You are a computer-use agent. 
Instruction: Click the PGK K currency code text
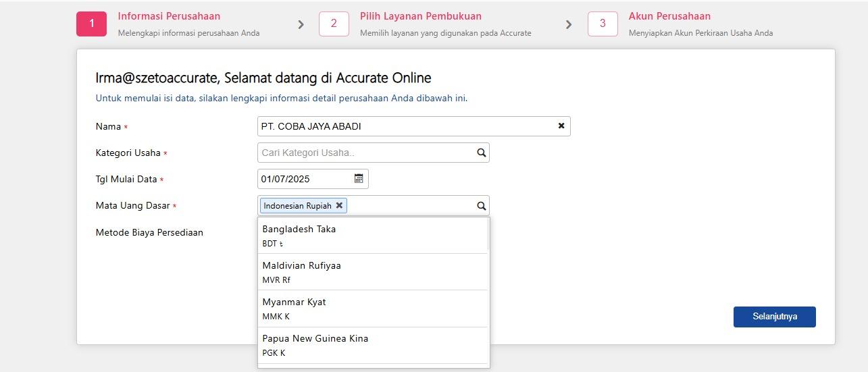click(274, 353)
